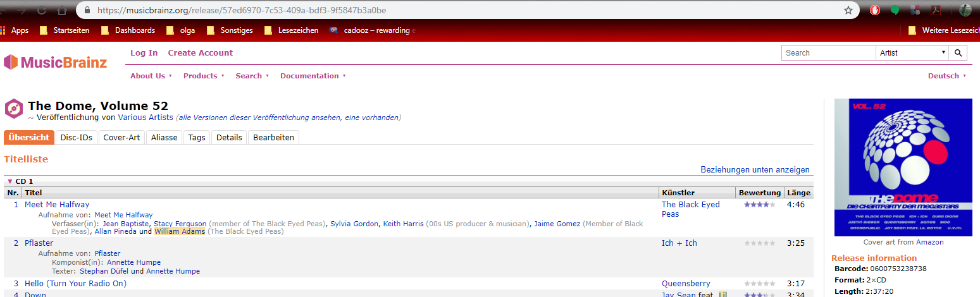Screen dimensions: 980x297
Task: Open the Queensberry artist link
Action: pyautogui.click(x=686, y=284)
